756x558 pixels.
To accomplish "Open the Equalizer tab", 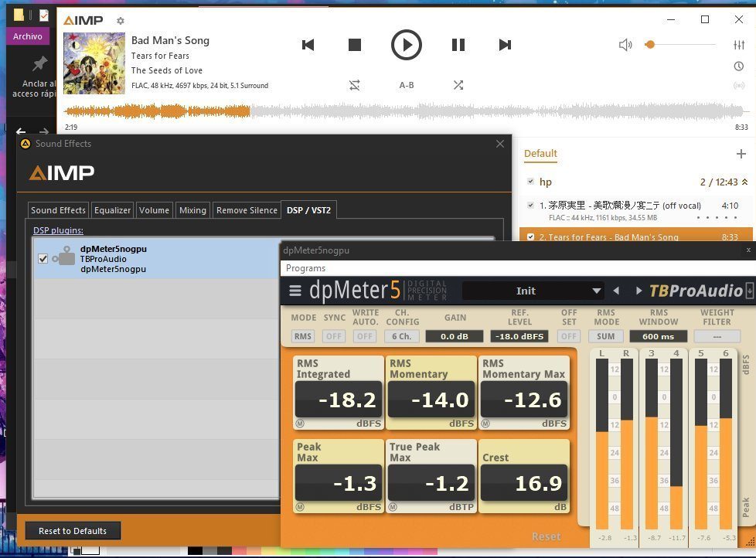I will (x=112, y=210).
